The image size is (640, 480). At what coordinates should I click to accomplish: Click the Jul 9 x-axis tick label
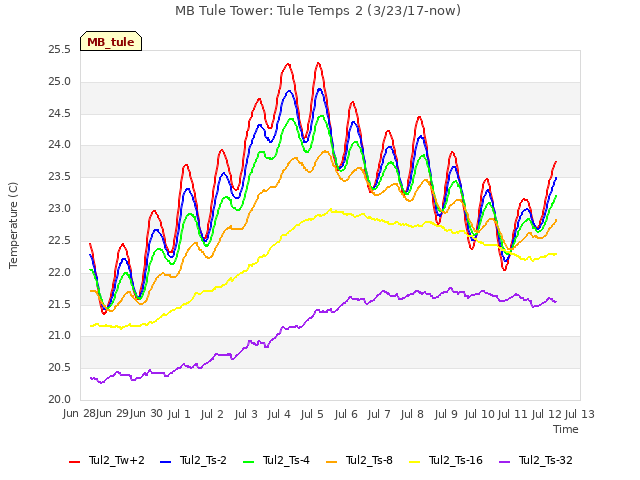coord(446,414)
